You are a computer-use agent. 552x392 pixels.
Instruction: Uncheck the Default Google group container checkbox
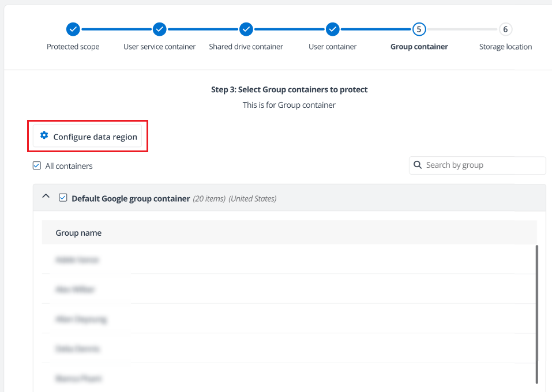63,197
